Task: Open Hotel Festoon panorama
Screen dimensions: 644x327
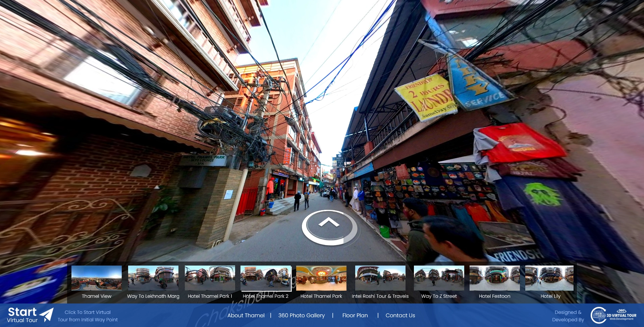Action: (494, 278)
